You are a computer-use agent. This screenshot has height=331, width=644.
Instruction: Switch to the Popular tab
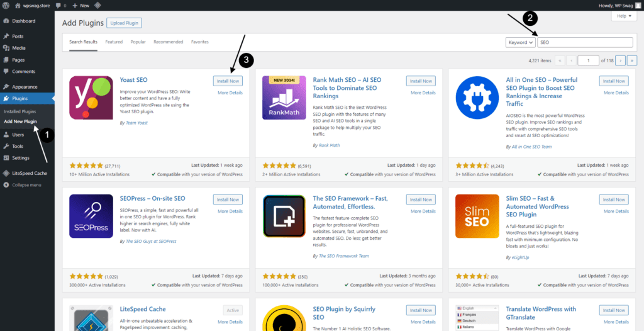(138, 42)
